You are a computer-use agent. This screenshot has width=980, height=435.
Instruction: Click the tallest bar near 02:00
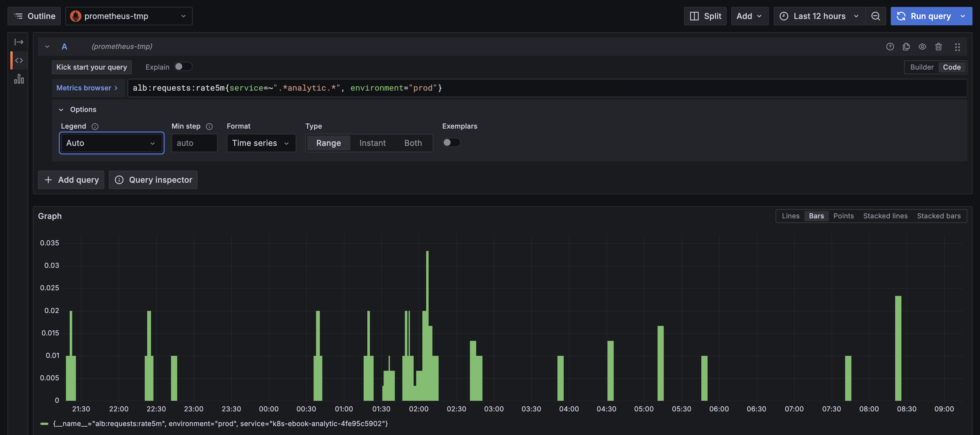(x=427, y=325)
